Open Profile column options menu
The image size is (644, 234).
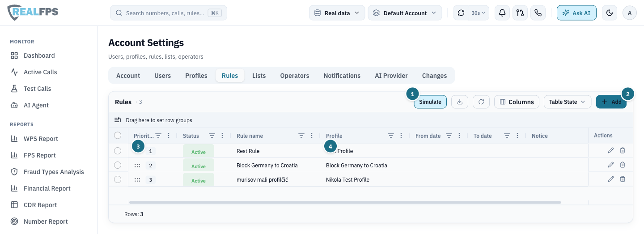point(401,136)
